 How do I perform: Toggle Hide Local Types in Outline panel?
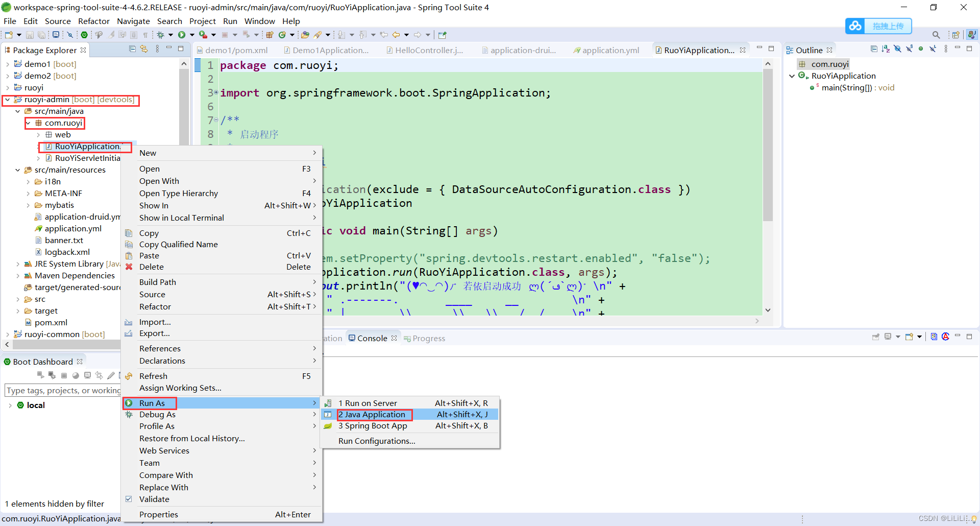pyautogui.click(x=933, y=49)
